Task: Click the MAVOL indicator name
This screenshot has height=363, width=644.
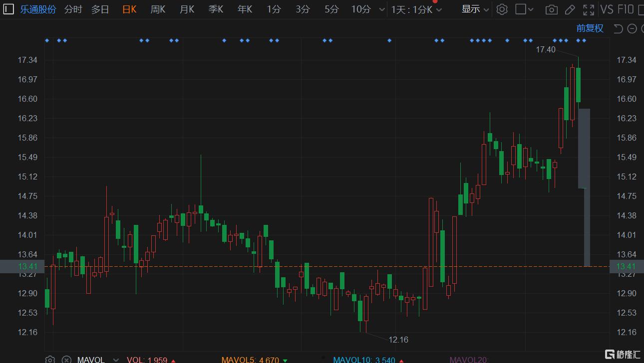Action: pos(91,360)
